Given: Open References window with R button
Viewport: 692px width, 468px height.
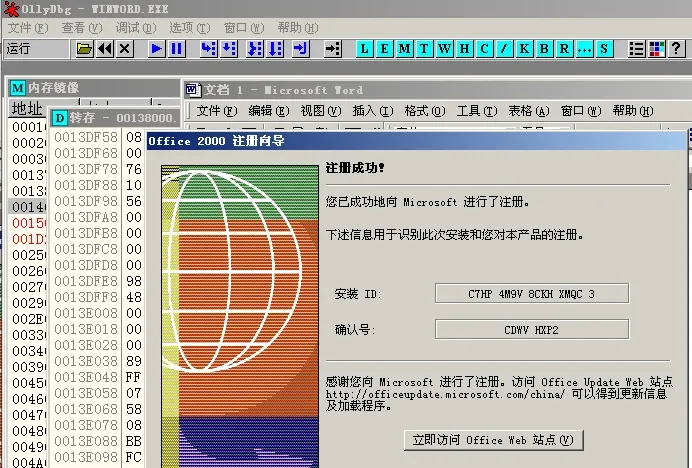Looking at the screenshot, I should click(564, 49).
